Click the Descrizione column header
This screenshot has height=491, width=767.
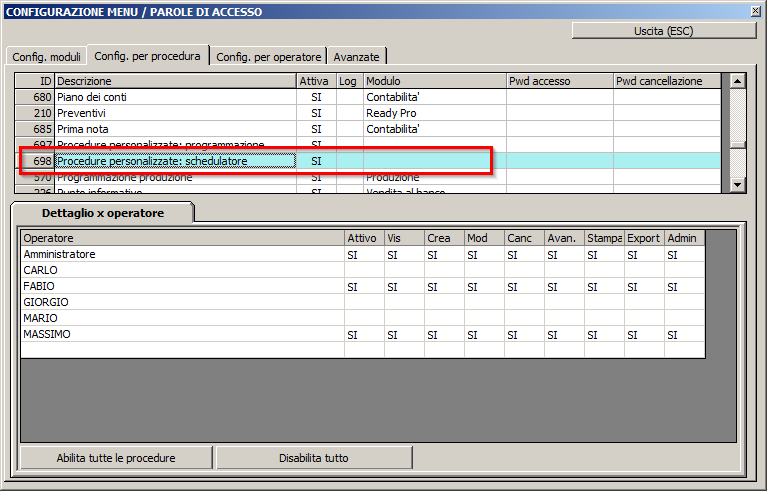point(175,81)
